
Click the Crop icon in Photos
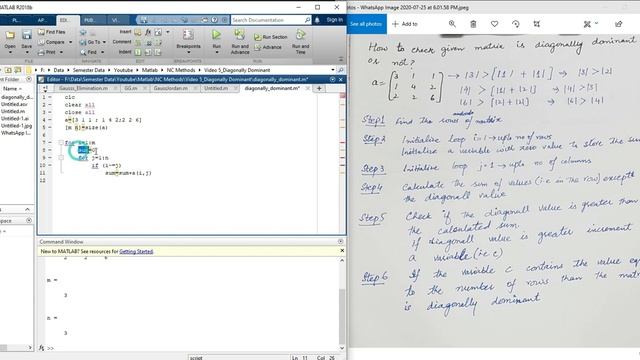click(x=537, y=24)
